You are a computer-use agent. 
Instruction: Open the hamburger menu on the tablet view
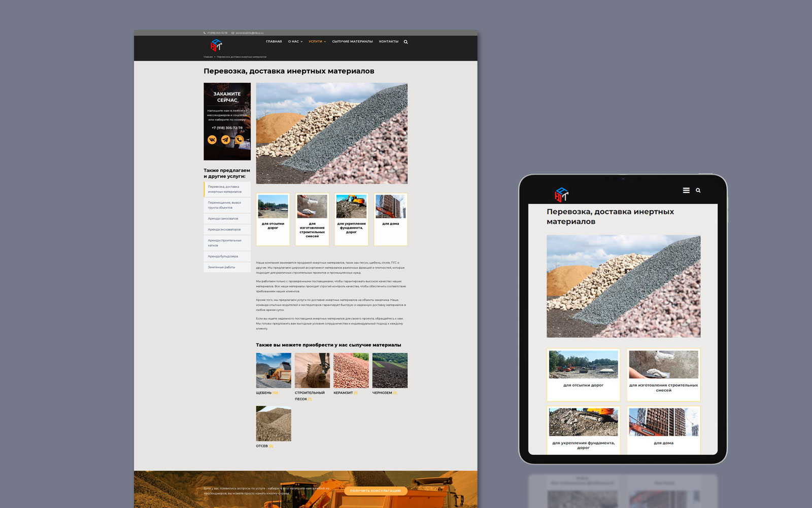coord(686,190)
